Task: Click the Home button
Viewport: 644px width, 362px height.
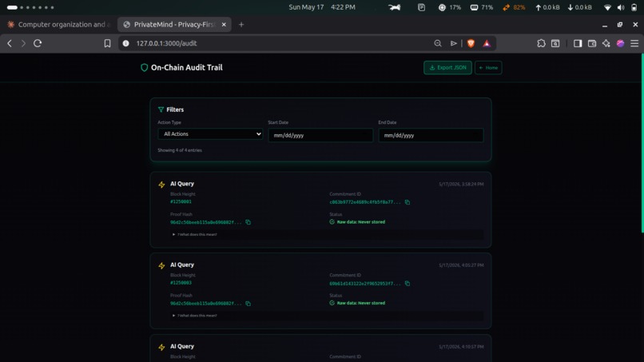Action: click(x=488, y=68)
